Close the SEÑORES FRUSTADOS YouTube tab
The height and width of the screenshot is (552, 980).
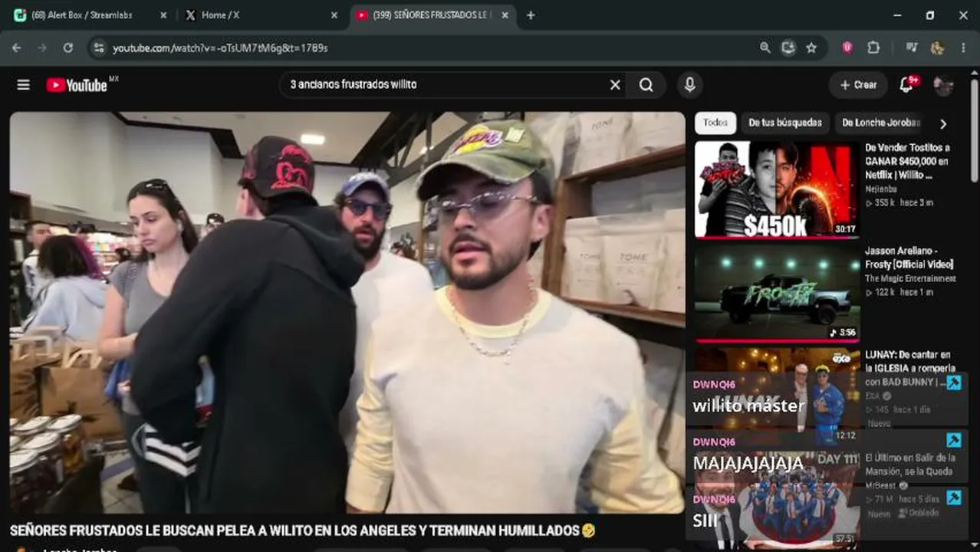click(505, 15)
